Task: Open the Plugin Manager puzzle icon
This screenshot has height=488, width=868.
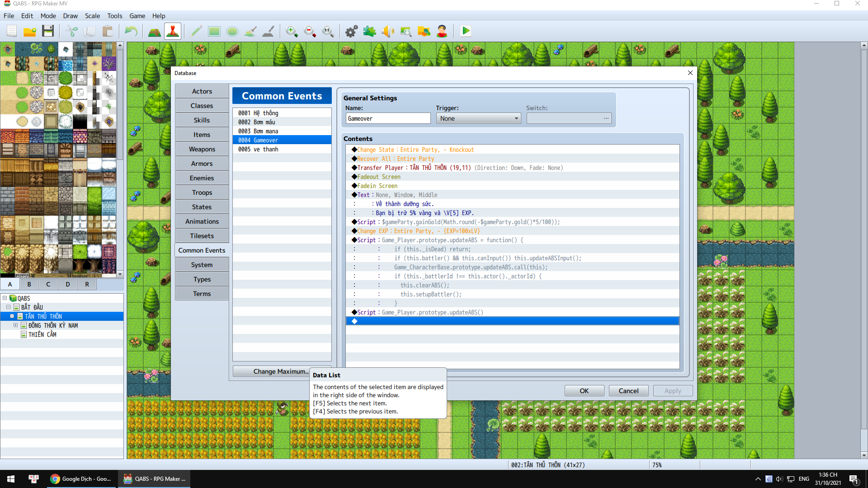Action: pos(370,31)
